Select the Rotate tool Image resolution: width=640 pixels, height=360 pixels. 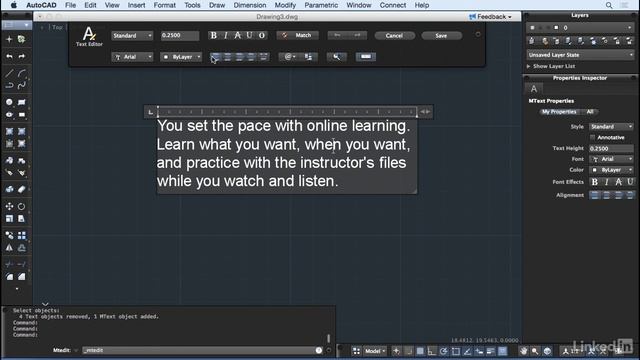(22, 207)
